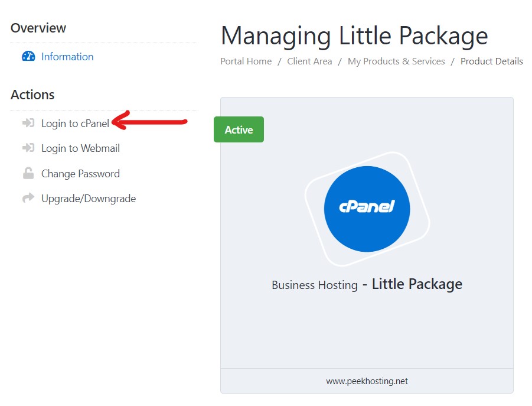The image size is (532, 406).
Task: Click the sign-in icon beside Login to Webmail
Action: (28, 148)
